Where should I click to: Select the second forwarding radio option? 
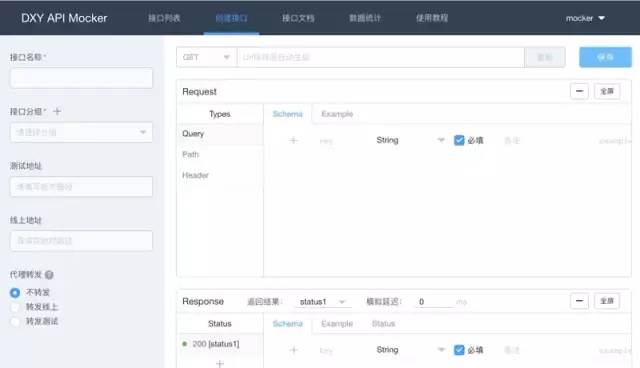pos(15,307)
